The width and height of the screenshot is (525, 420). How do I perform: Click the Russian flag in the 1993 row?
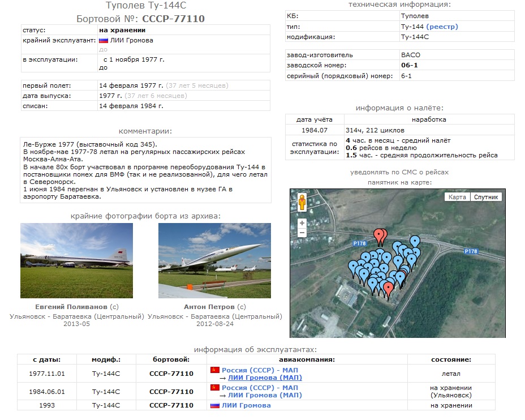(214, 405)
